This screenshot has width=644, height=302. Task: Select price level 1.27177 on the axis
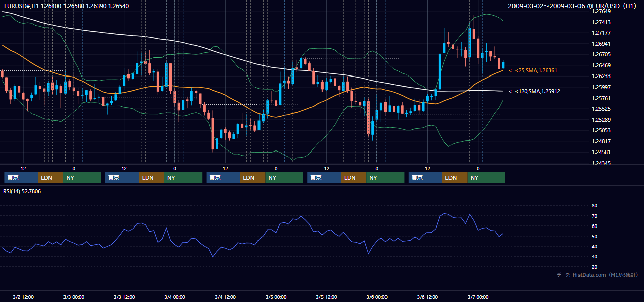point(601,33)
